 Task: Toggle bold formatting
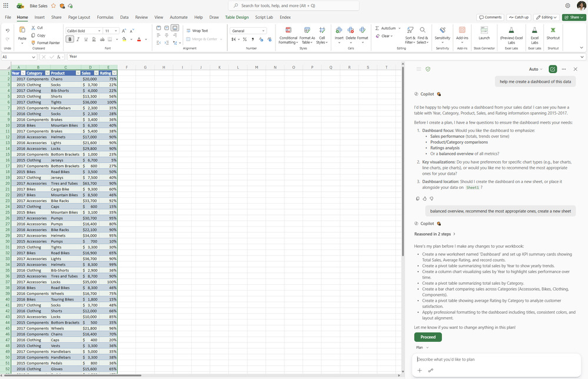pos(69,39)
